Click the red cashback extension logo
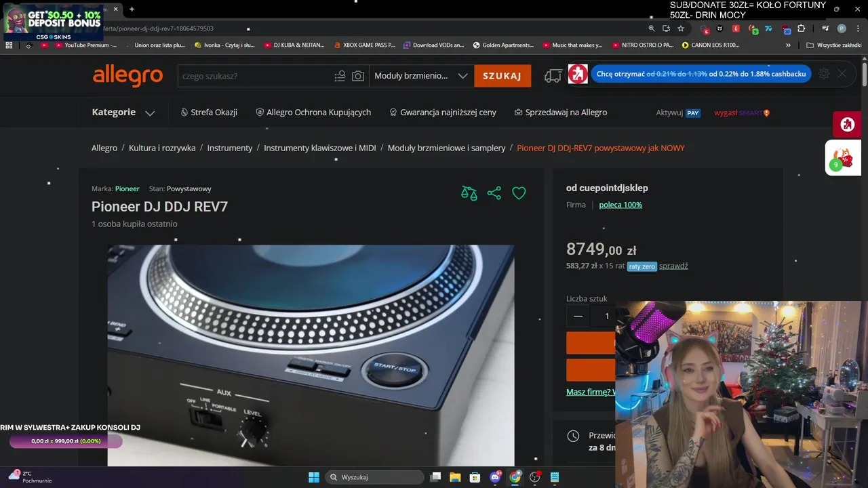This screenshot has height=488, width=868. (x=578, y=74)
